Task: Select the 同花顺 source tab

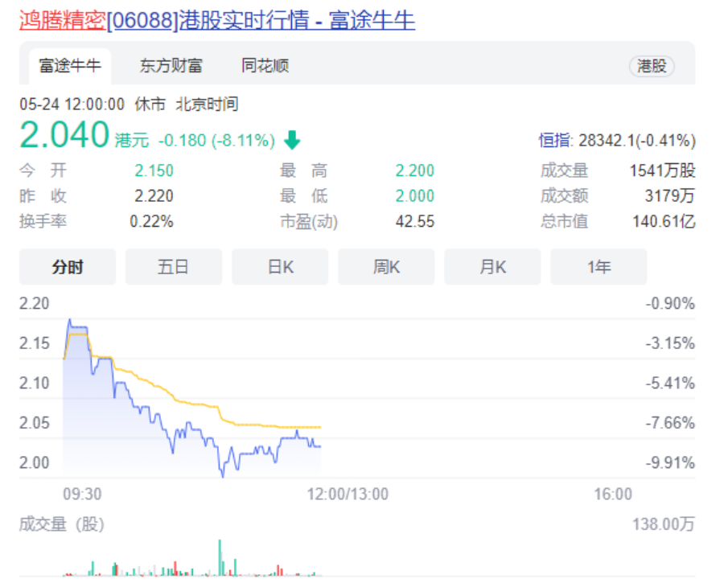Action: point(265,66)
